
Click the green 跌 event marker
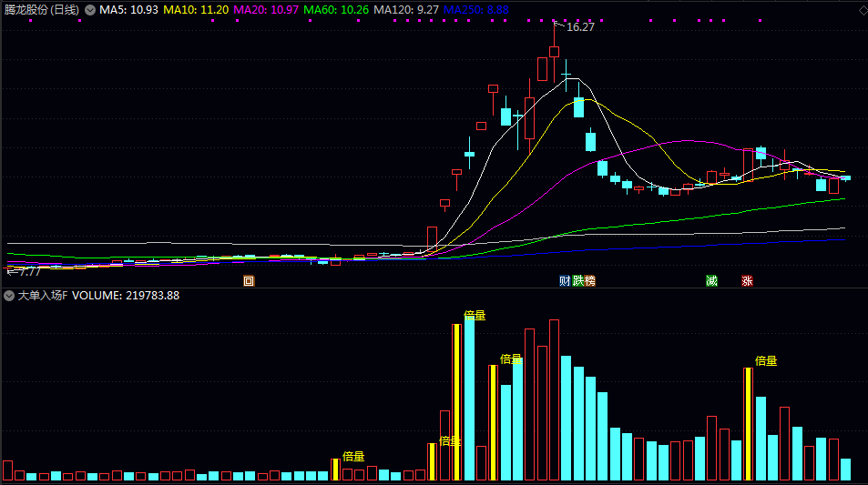[x=577, y=281]
